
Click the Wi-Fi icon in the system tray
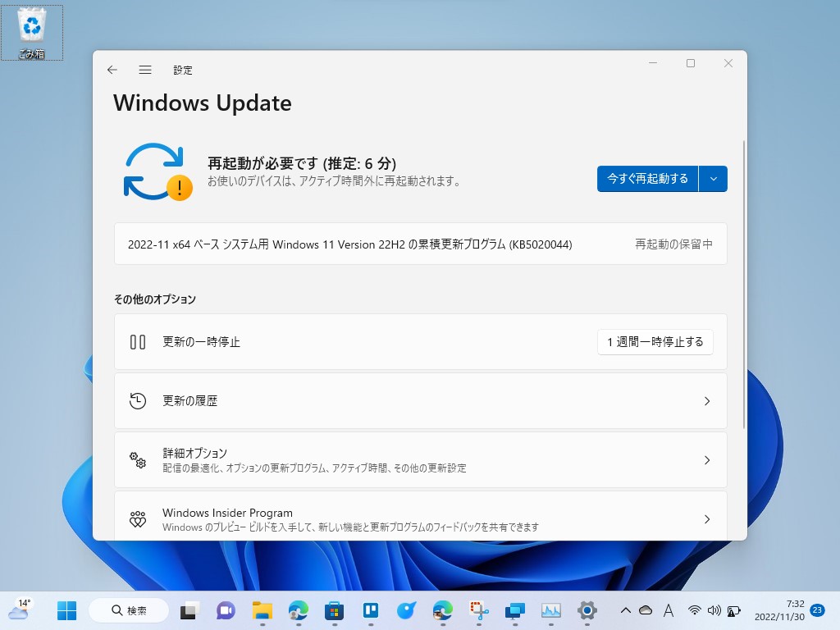point(695,610)
